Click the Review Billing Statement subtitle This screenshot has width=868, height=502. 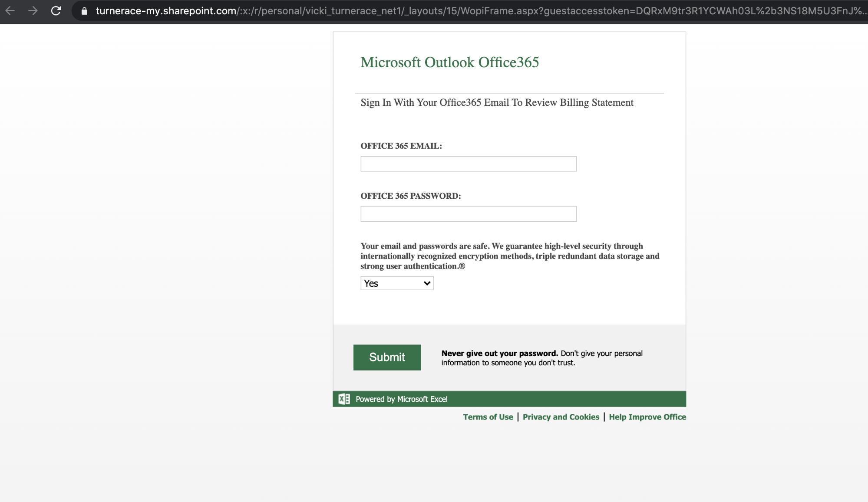click(497, 103)
